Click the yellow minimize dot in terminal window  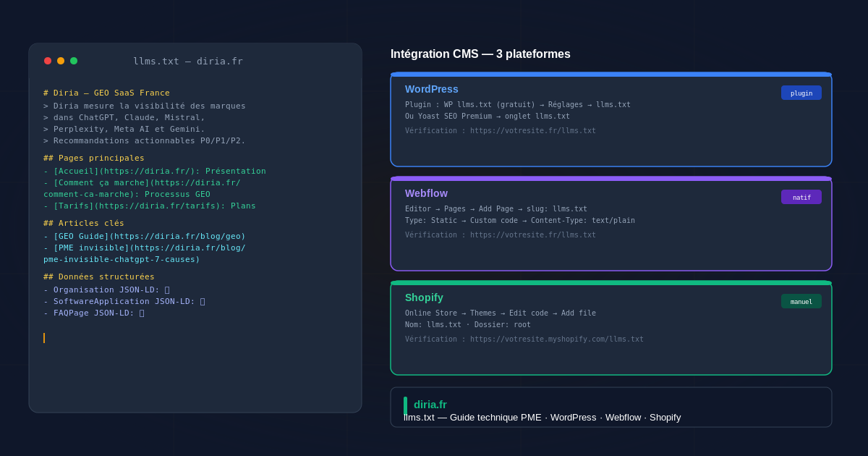(61, 61)
